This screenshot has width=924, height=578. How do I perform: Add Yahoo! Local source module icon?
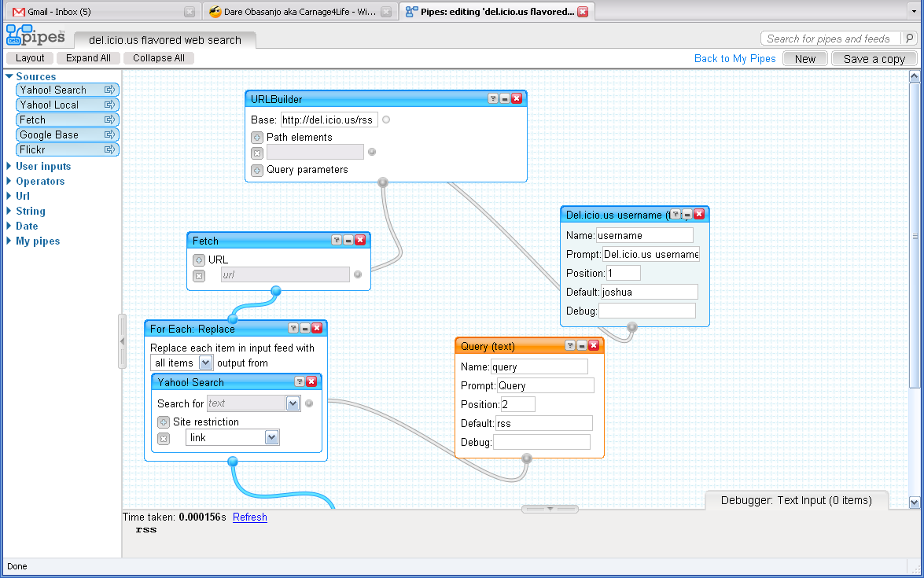coord(109,105)
